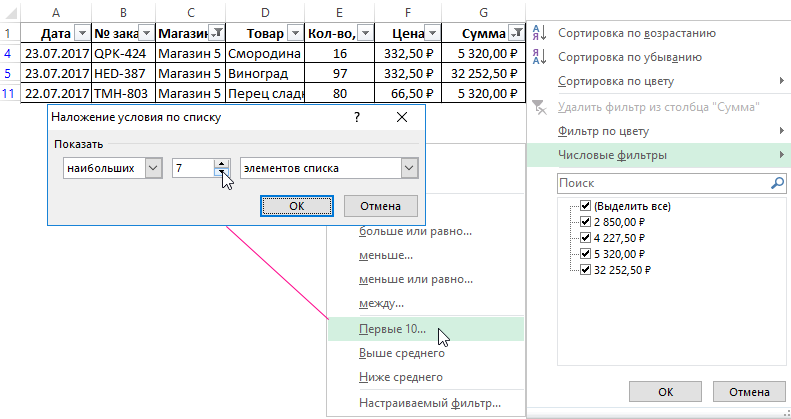Click the remove filter funnel icon
791x419 pixels.
tap(539, 107)
